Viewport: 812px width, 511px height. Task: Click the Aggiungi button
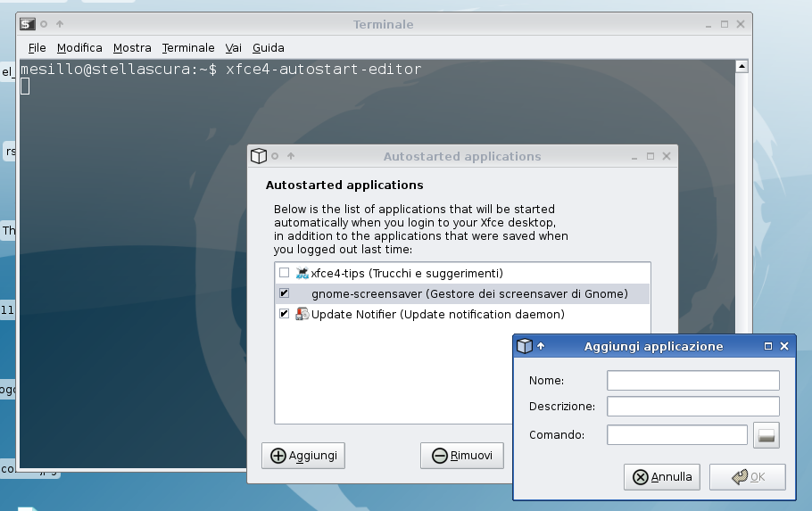point(303,456)
